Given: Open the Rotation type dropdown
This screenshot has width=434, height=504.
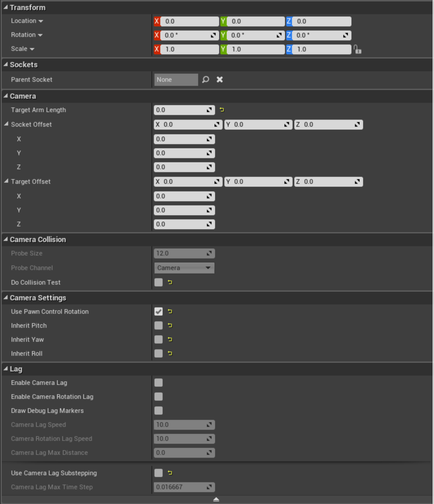Looking at the screenshot, I should tap(40, 35).
